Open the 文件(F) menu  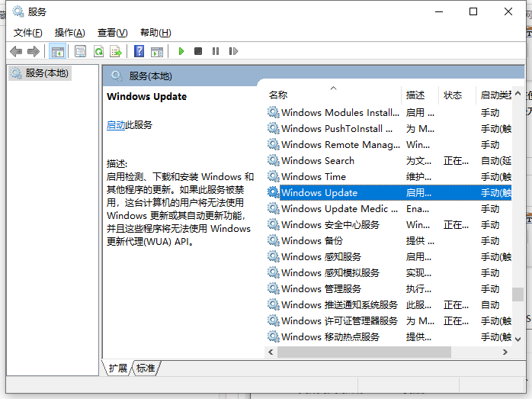click(x=28, y=32)
